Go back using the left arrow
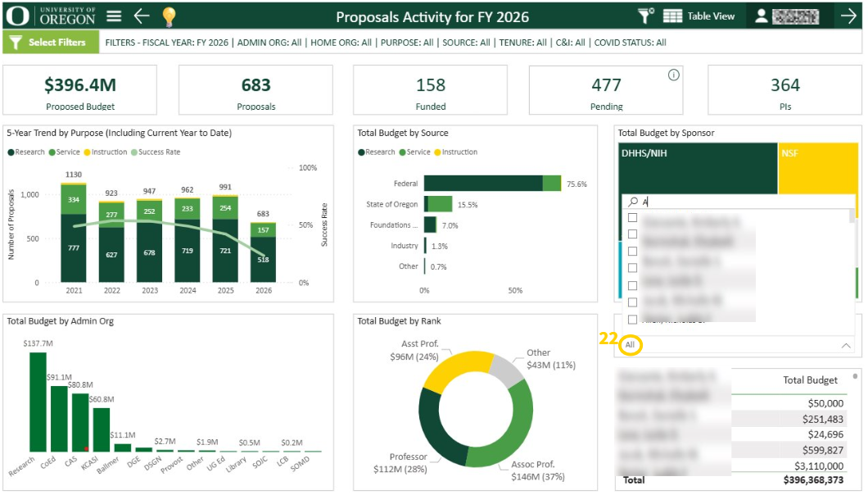The height and width of the screenshot is (495, 868). pyautogui.click(x=142, y=16)
